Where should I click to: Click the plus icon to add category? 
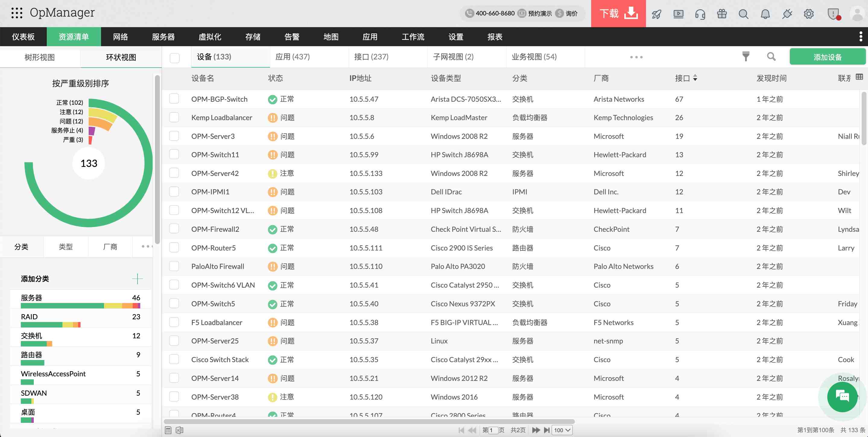click(137, 279)
